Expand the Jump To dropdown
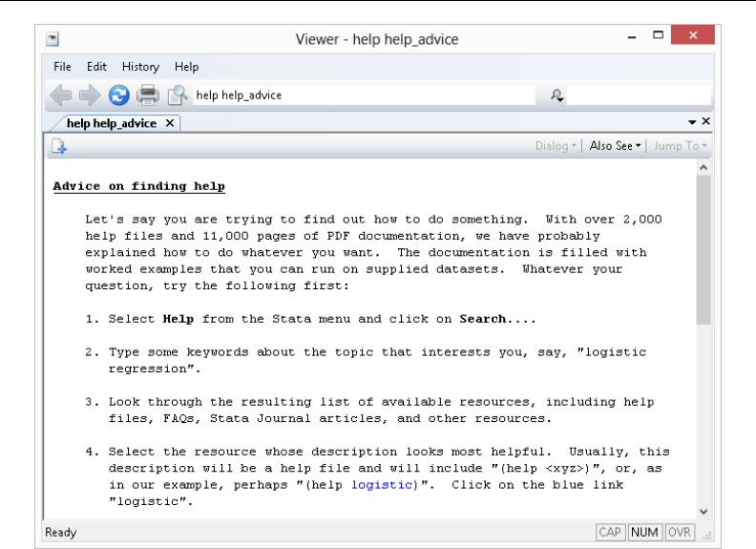 click(680, 146)
